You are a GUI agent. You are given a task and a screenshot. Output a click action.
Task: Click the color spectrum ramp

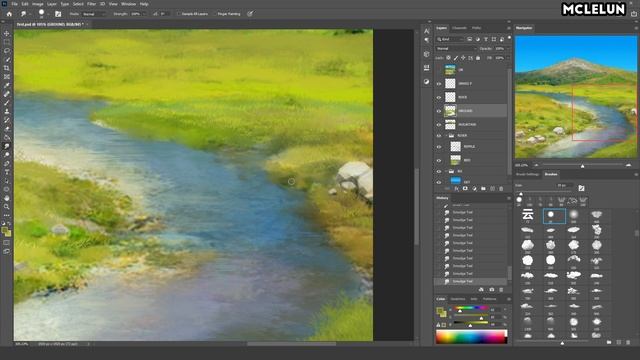tap(471, 337)
